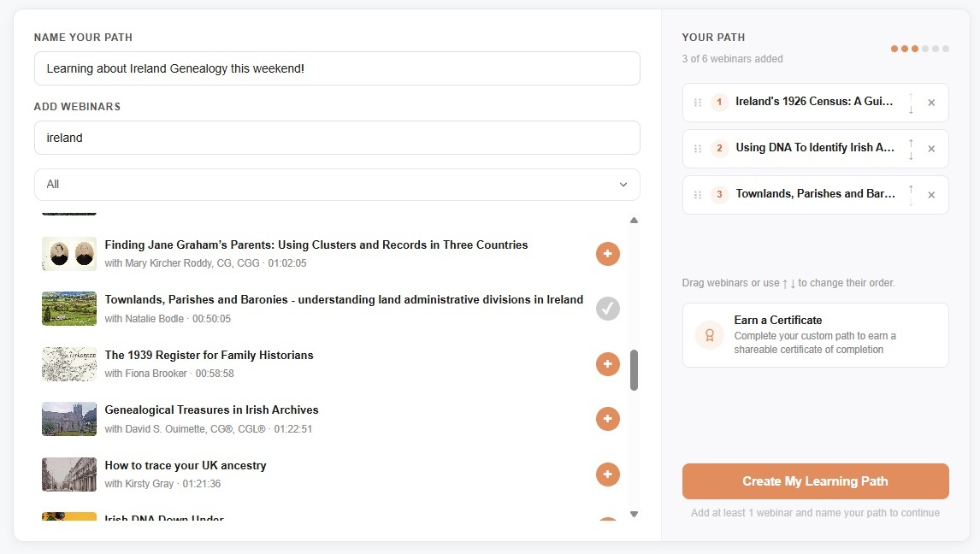Viewport: 980px width, 554px height.
Task: Click the scroll up arrow of webinar list
Action: pyautogui.click(x=634, y=220)
